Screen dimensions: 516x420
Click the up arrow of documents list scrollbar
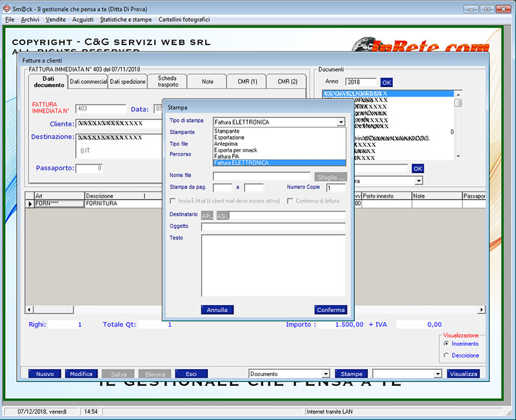[x=458, y=94]
